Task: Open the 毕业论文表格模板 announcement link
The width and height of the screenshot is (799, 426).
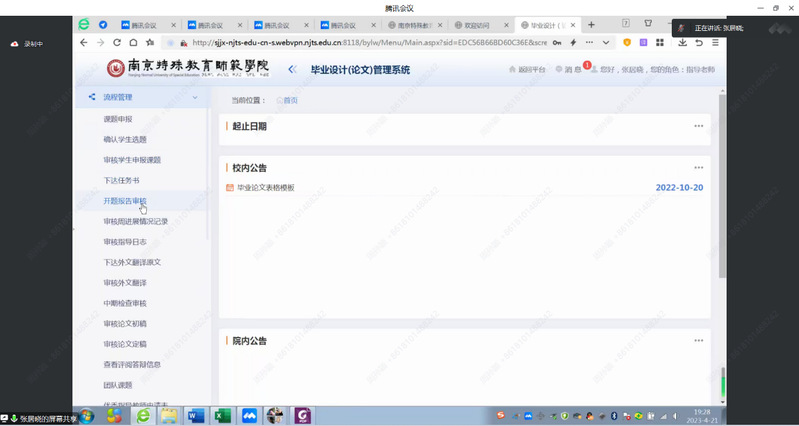Action: click(265, 188)
